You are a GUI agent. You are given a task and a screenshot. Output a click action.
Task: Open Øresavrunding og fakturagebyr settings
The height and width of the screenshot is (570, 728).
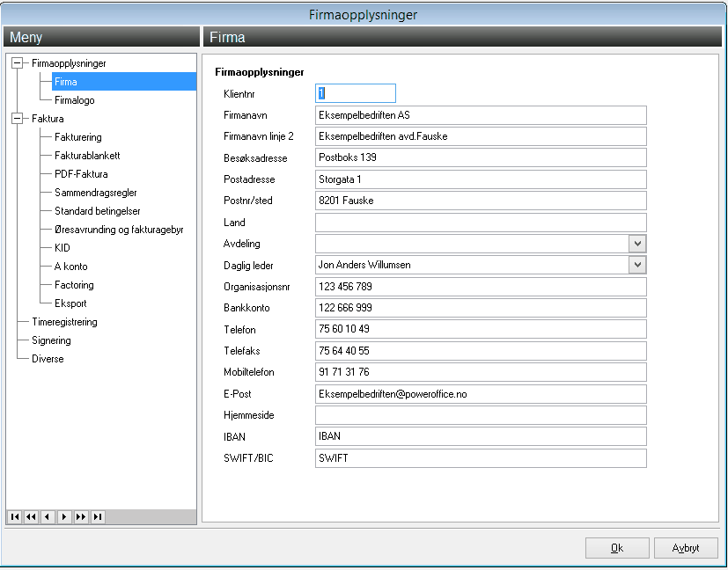point(119,230)
